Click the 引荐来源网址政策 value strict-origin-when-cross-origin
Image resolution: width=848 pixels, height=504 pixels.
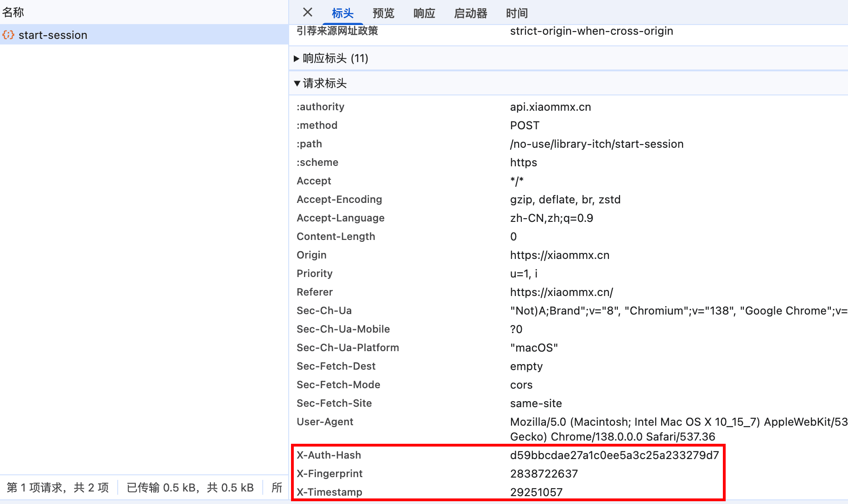(592, 31)
